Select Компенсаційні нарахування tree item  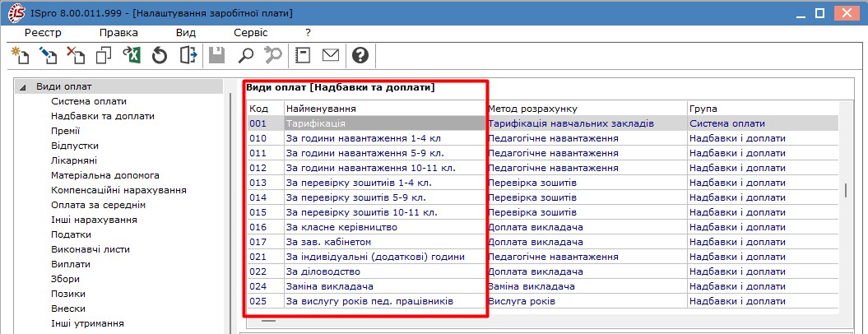(119, 190)
